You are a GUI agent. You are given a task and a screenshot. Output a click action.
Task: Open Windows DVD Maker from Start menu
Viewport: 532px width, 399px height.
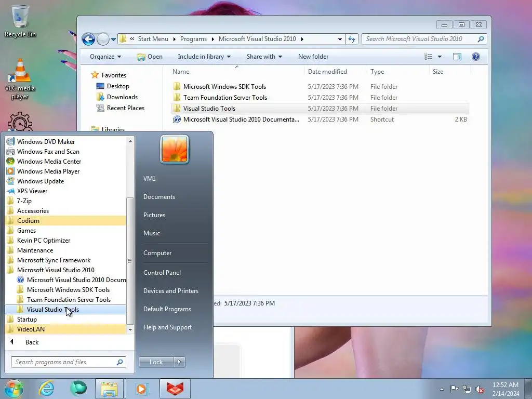tap(65, 141)
